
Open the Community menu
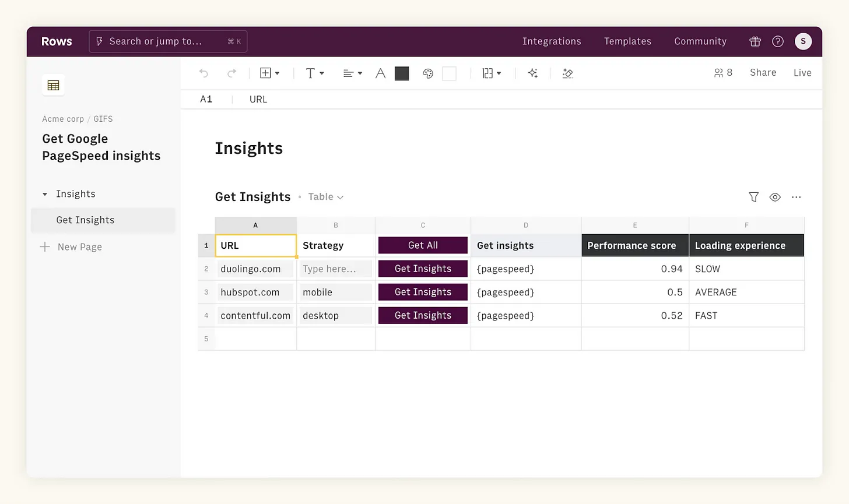click(x=700, y=41)
